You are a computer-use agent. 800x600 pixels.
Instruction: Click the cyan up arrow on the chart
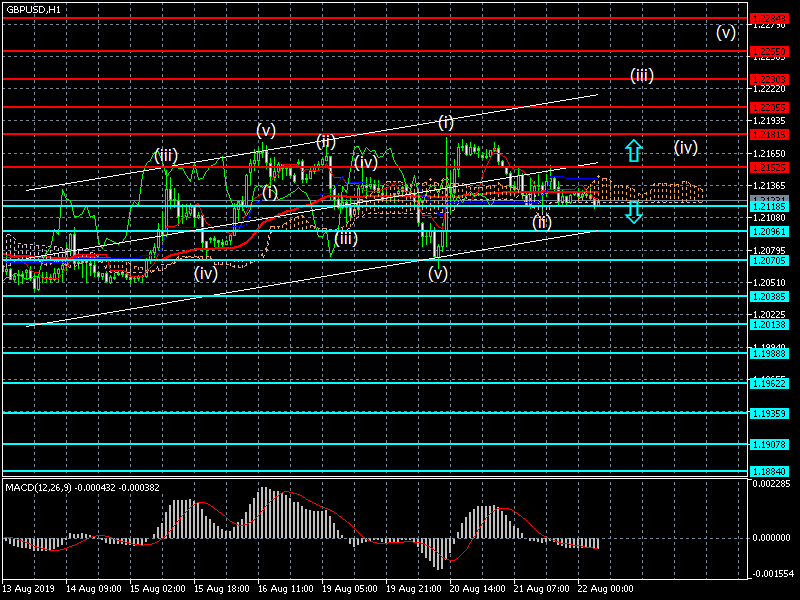[634, 151]
